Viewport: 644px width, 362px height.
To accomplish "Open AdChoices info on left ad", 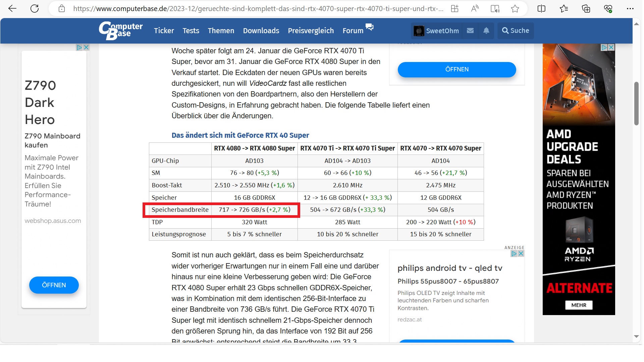I will tap(79, 47).
